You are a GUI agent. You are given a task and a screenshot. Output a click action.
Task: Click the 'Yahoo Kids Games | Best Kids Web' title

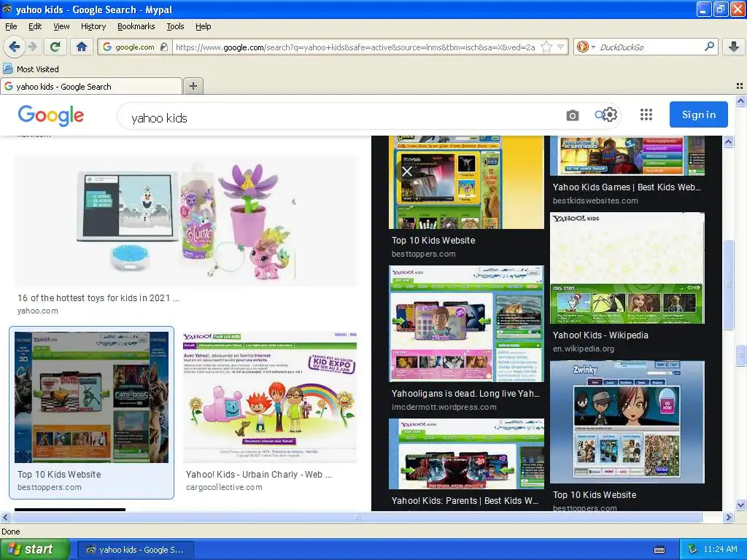[627, 187]
